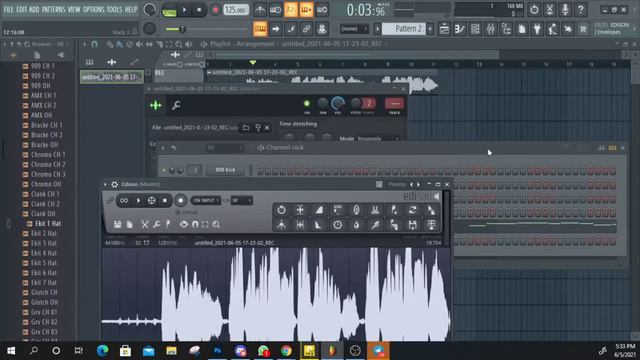The image size is (640, 360).
Task: Click the one-click audio recording microphone icon
Action: (565, 9)
